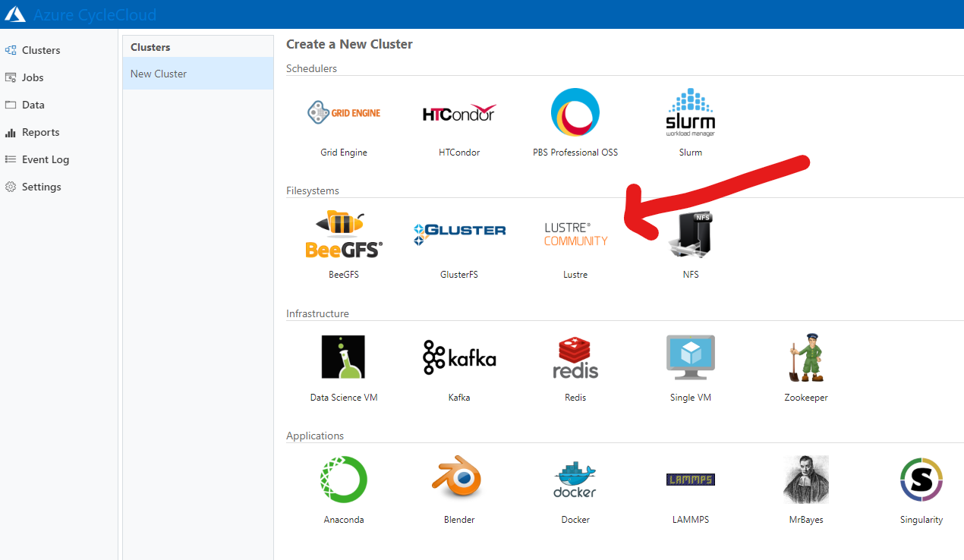This screenshot has width=964, height=560.
Task: Click the GlusterFS text label
Action: click(459, 275)
